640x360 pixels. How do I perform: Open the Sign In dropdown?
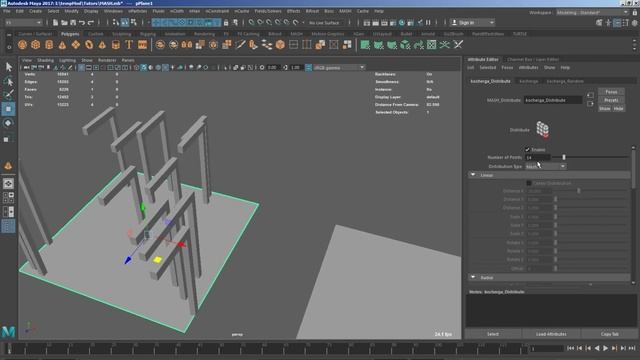click(473, 23)
